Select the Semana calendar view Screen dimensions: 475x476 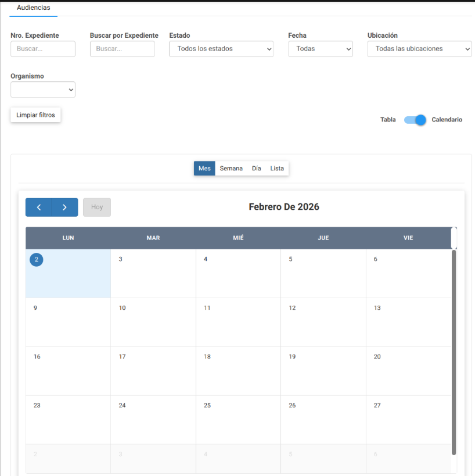(231, 169)
